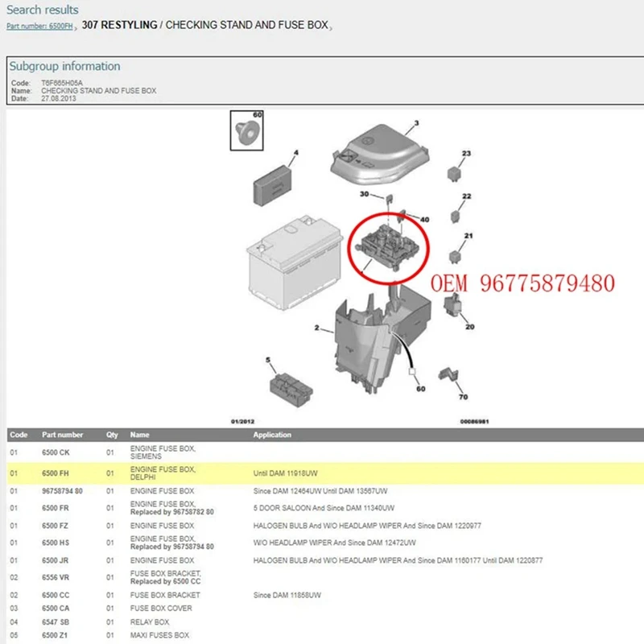Select highlighted part number 6500 FH
This screenshot has height=644, width=644.
55,473
